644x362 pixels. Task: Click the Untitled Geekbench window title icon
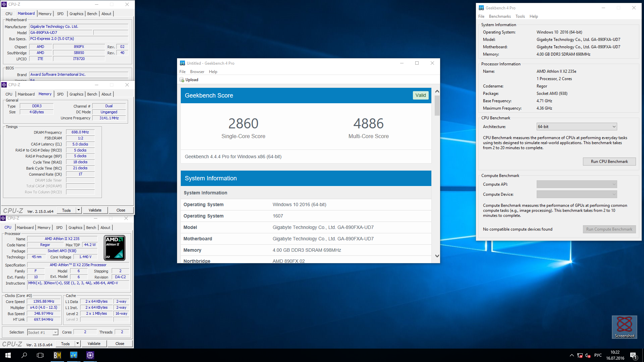point(182,63)
